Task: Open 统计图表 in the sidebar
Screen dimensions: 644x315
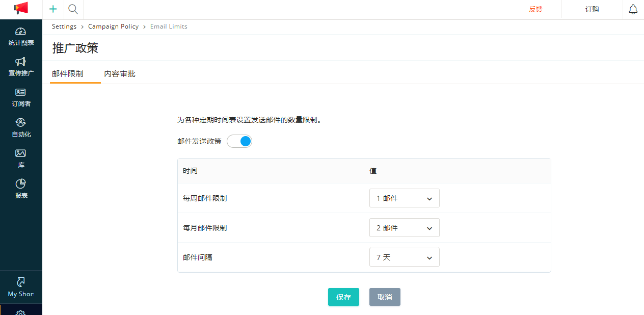Action: tap(21, 37)
